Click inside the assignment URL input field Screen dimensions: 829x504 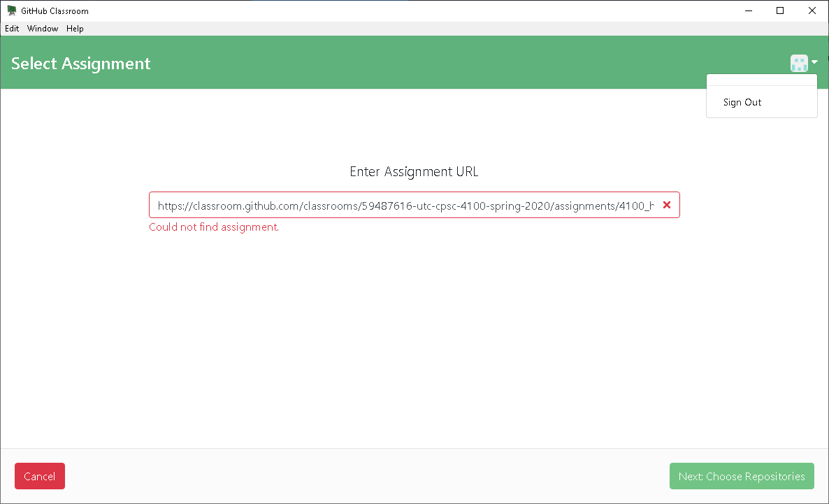405,205
